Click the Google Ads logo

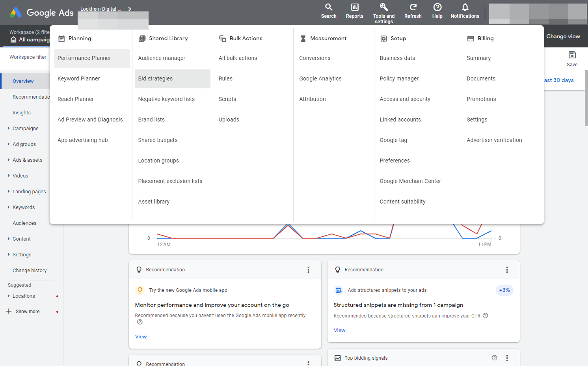click(42, 13)
